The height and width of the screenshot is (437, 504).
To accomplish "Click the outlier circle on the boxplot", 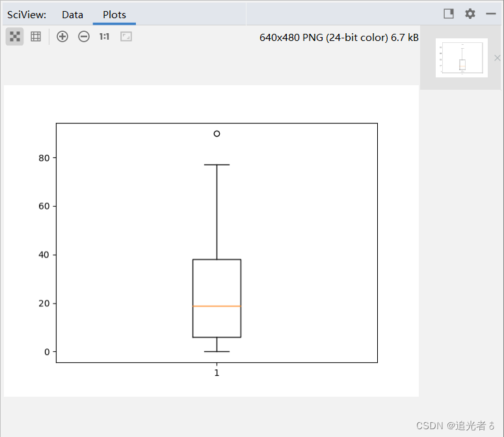I will [x=217, y=134].
